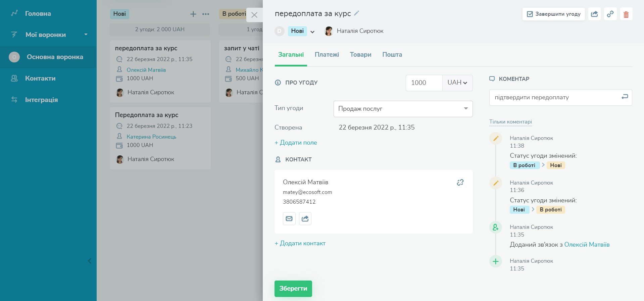Switch to the Платежі tab
Screen dimensions: 644x301
click(x=327, y=55)
